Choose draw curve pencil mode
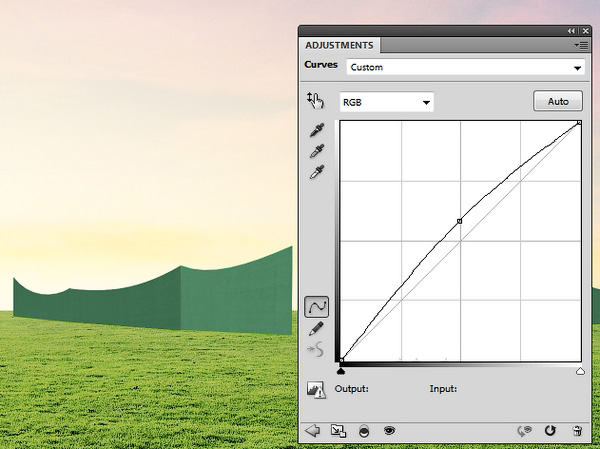 (x=316, y=329)
